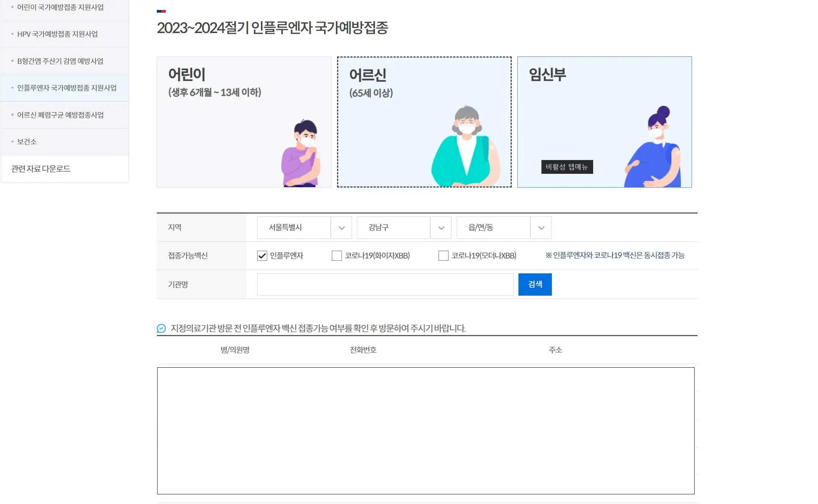
Task: Uncheck the 인플루엔자 vaccine checkbox
Action: [x=262, y=256]
